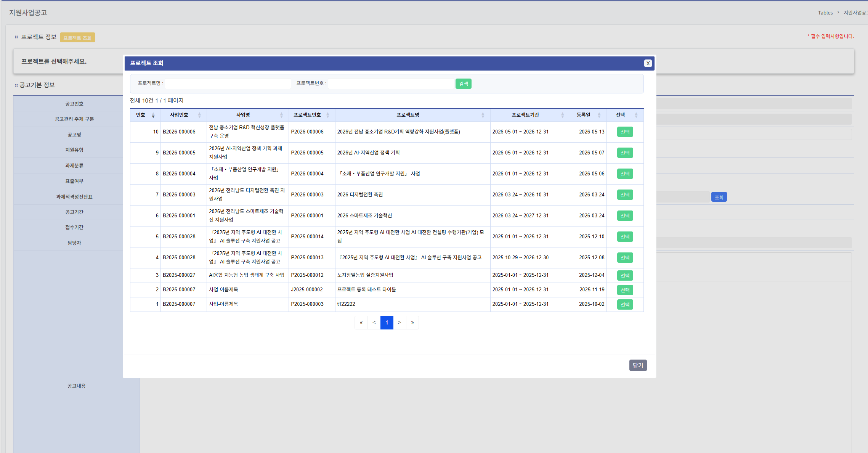
Task: Open the Tables breadcrumb link
Action: point(825,13)
